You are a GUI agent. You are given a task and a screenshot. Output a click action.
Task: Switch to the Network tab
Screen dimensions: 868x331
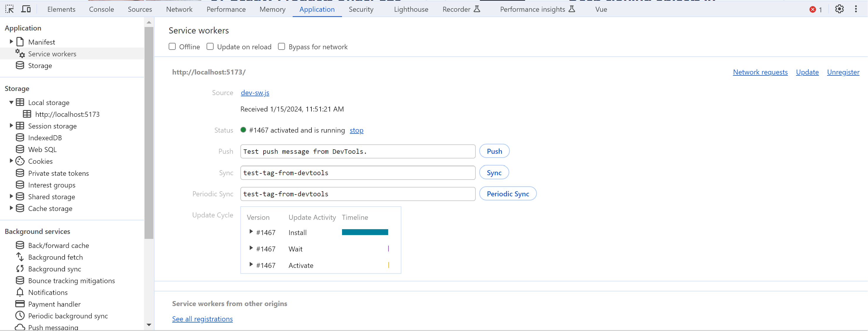[x=179, y=9]
